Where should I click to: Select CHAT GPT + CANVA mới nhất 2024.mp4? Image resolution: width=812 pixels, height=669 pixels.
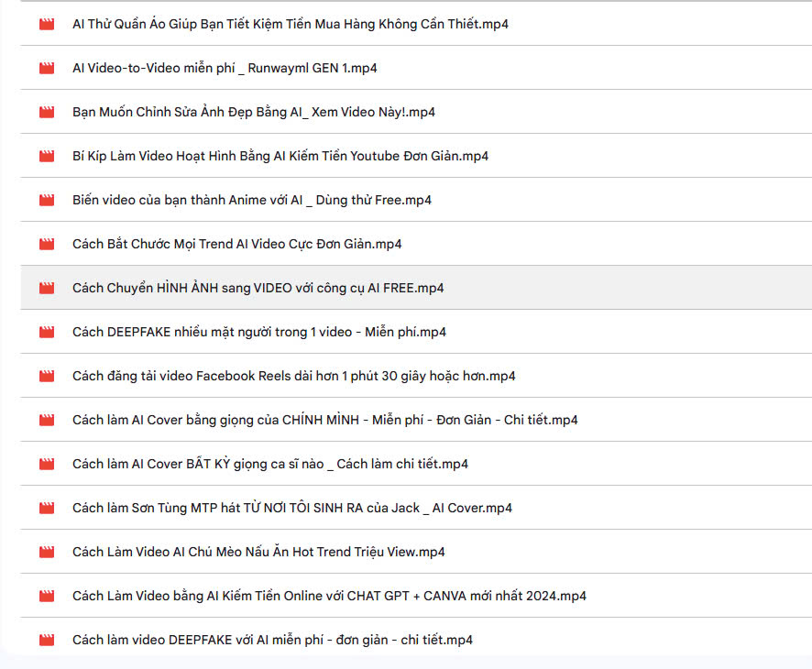[329, 596]
